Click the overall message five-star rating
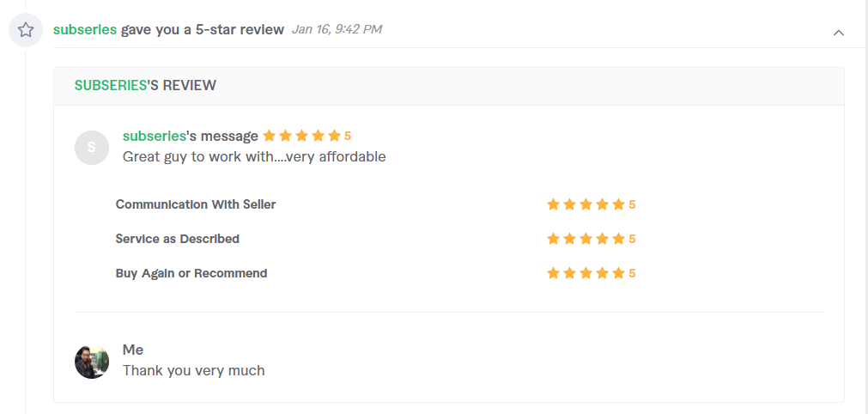Image resolution: width=868 pixels, height=414 pixels. tap(307, 136)
